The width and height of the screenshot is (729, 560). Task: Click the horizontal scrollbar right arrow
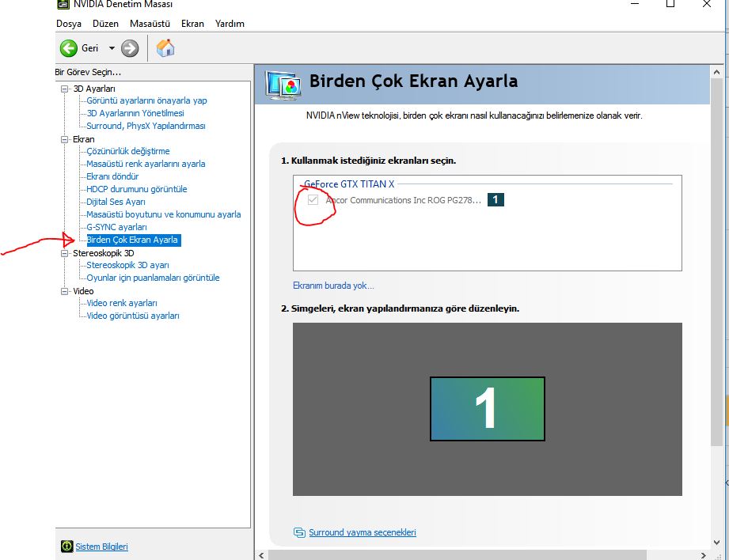click(704, 555)
